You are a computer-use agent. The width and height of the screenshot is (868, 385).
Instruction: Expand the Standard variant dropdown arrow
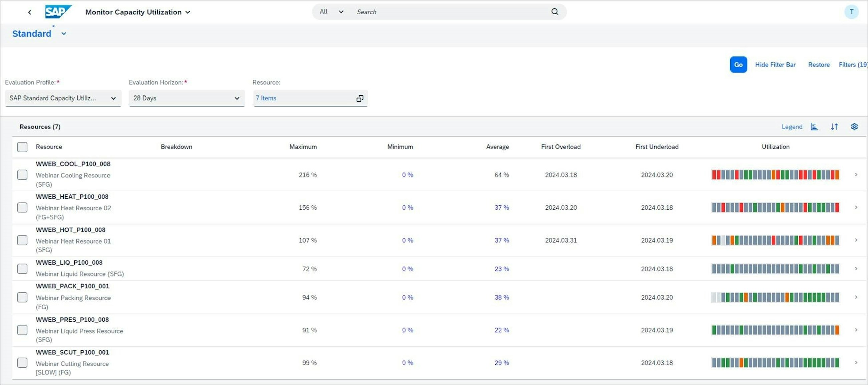64,34
